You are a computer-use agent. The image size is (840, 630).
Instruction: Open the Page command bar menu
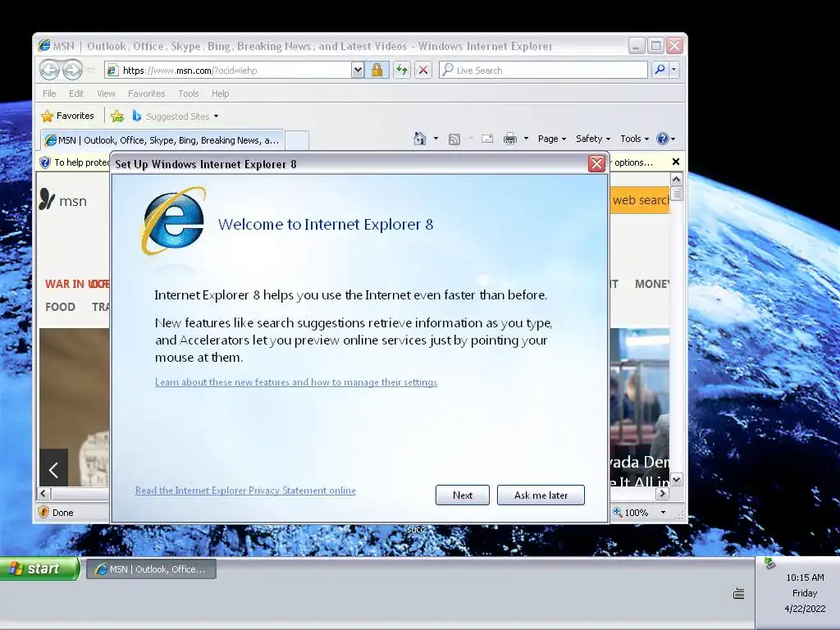(552, 139)
